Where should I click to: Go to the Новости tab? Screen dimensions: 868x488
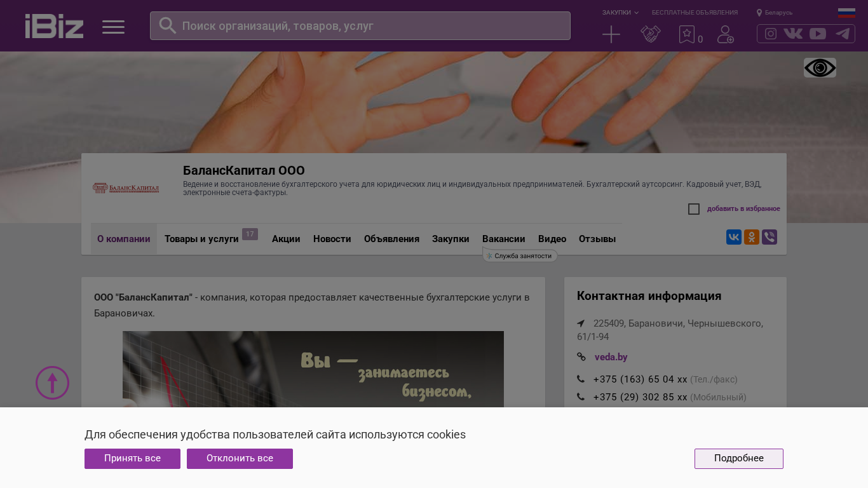click(x=332, y=239)
